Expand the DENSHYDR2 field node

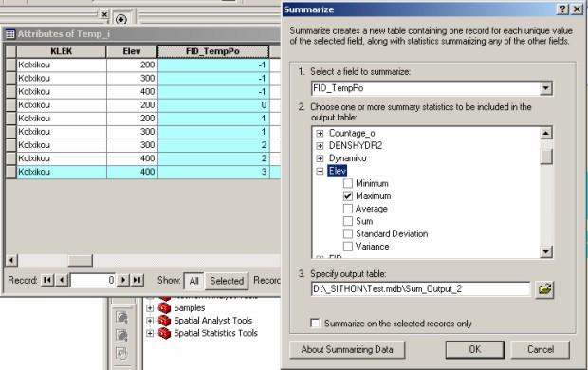coord(320,145)
